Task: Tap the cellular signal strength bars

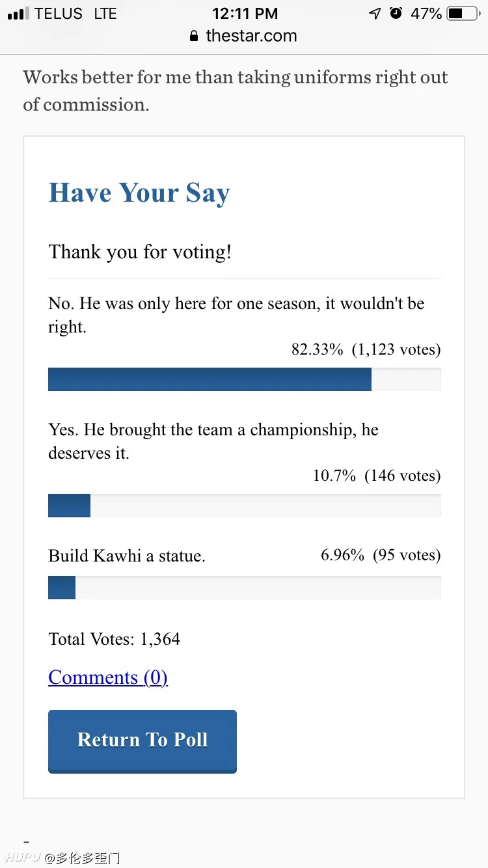Action: [19, 13]
